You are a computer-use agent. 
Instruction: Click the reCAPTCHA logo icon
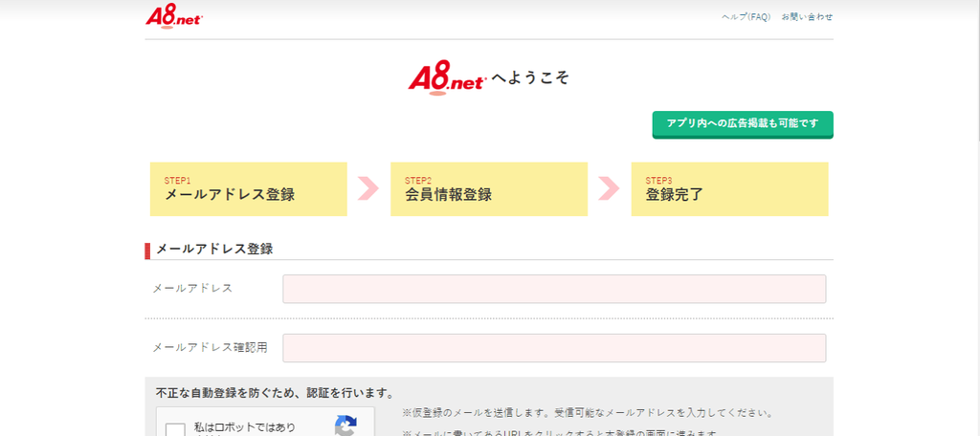(x=345, y=426)
